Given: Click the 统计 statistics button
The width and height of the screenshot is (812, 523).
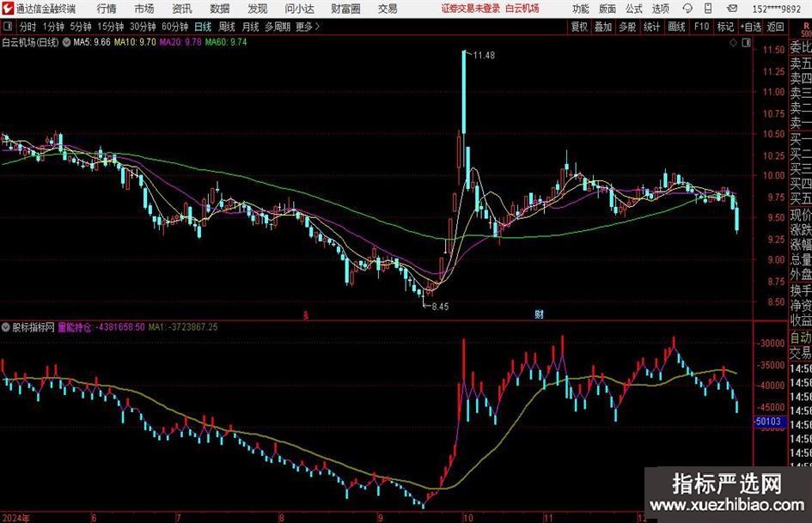Looking at the screenshot, I should (651, 27).
